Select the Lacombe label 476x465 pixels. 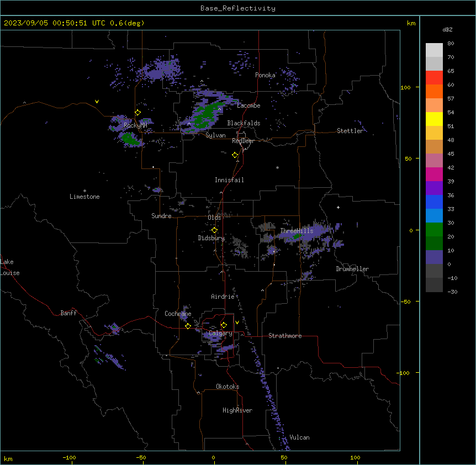coord(248,105)
